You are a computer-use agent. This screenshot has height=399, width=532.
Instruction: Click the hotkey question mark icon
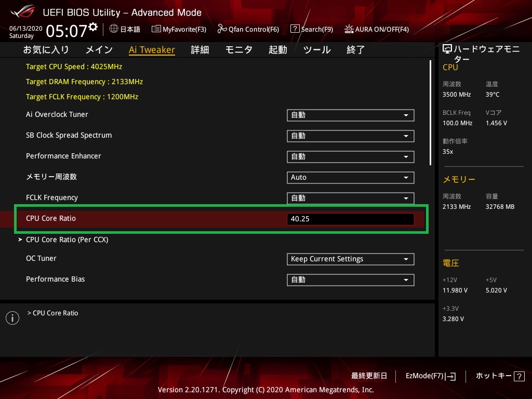[x=520, y=376]
